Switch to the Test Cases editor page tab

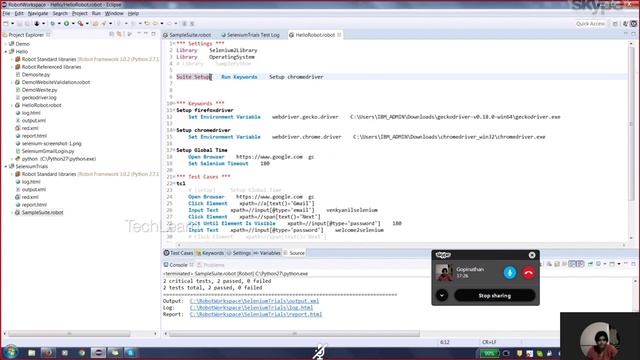(178, 253)
